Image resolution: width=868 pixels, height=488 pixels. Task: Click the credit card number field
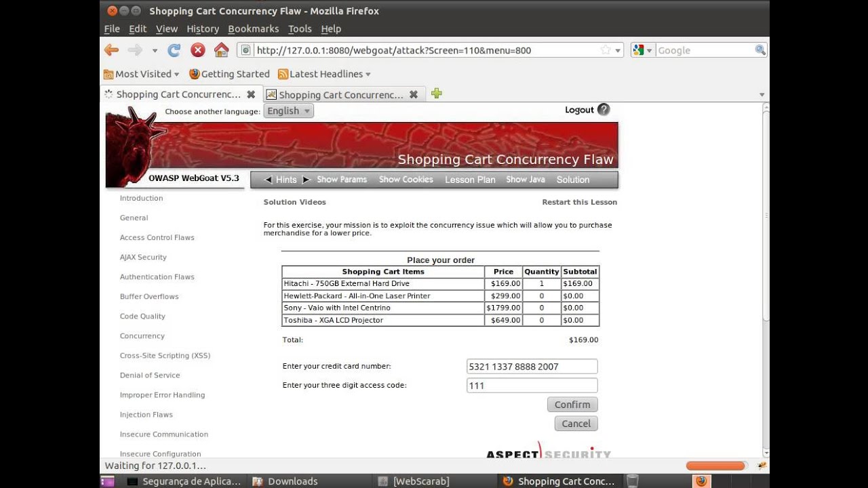pos(532,367)
